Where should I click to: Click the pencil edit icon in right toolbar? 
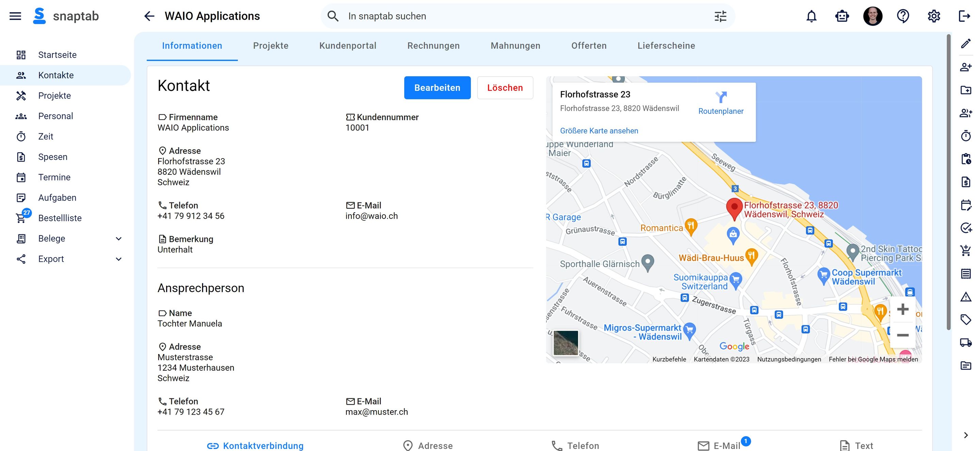[966, 44]
